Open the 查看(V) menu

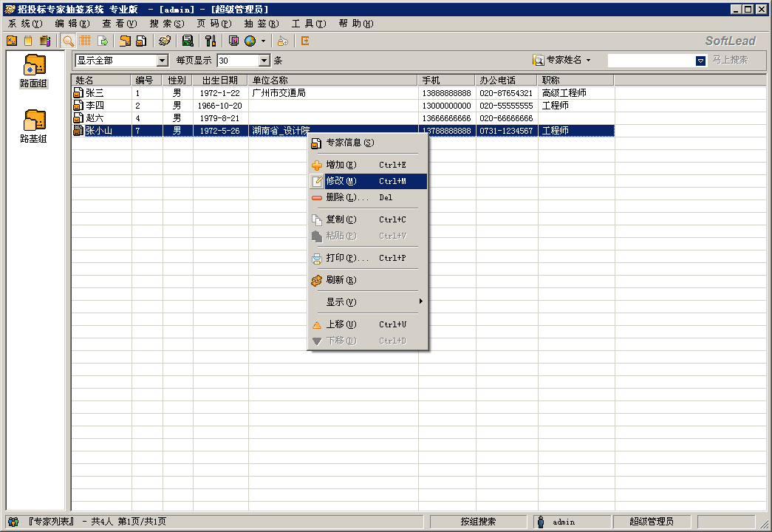[x=120, y=24]
